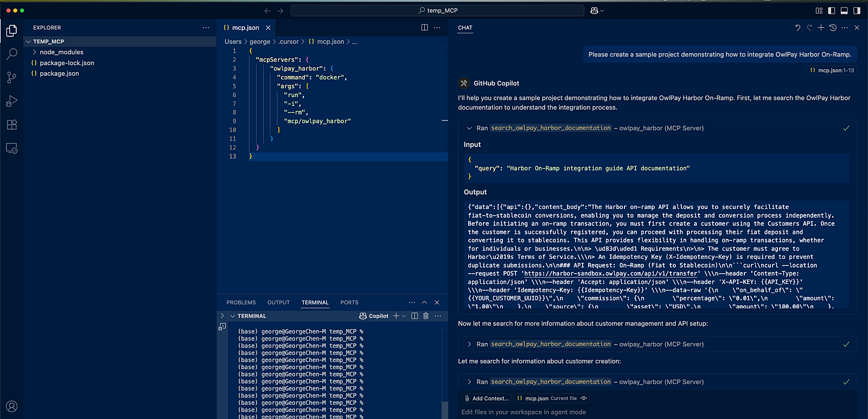Click the Users breadcrumb
Viewport: 868px width, 419px height.
pos(233,42)
